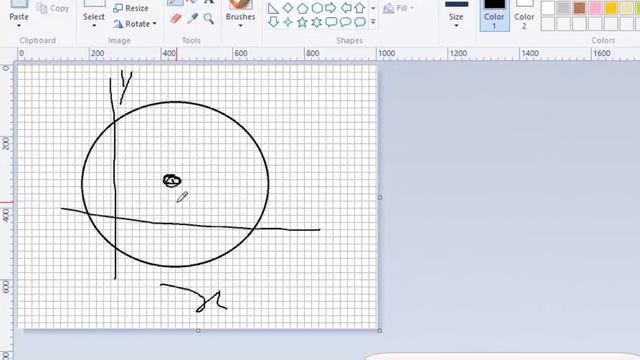Choose the diamond shape
This screenshot has height=360, width=640.
(288, 7)
